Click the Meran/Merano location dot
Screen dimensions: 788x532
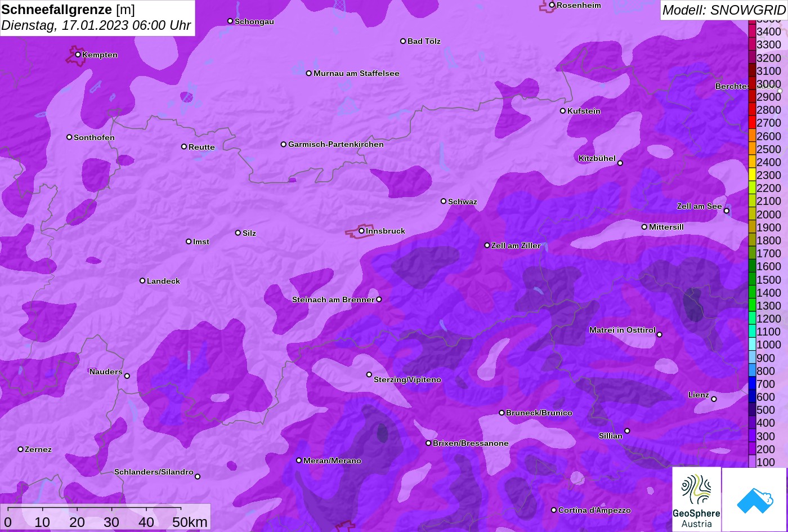tap(299, 461)
